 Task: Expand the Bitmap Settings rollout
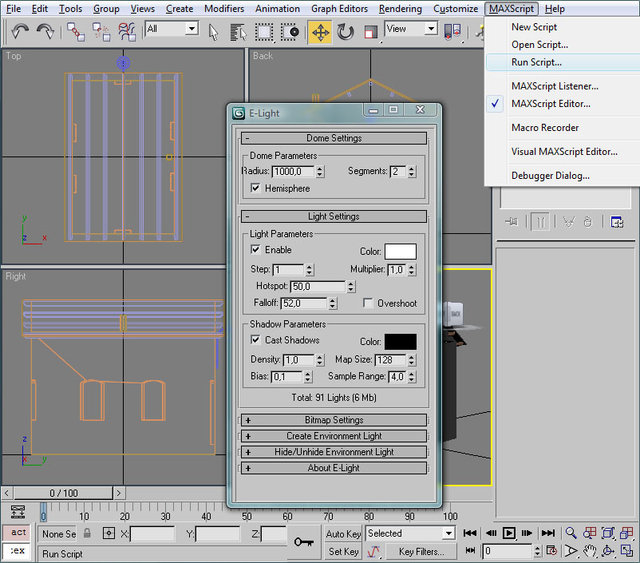point(334,420)
